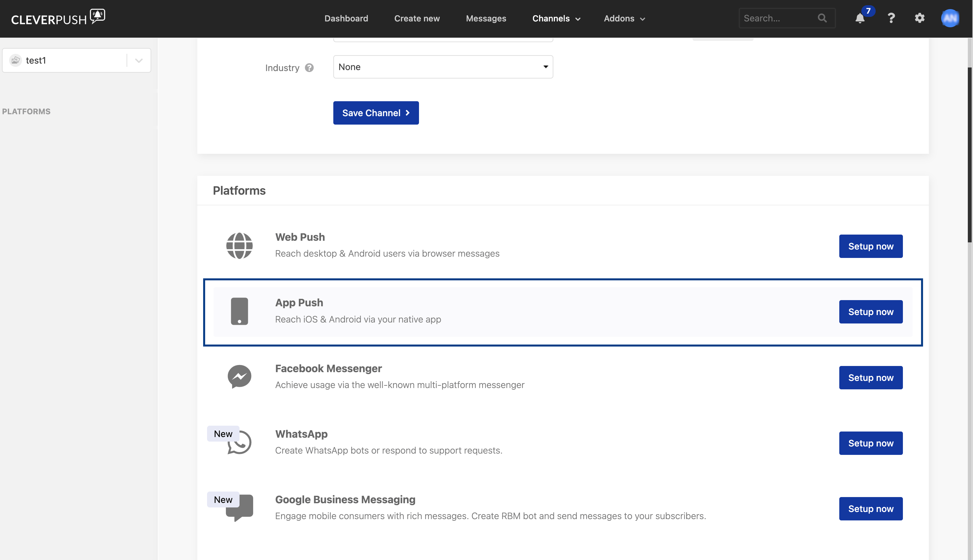Click the Facebook Messenger icon
The image size is (973, 560).
pos(239,377)
